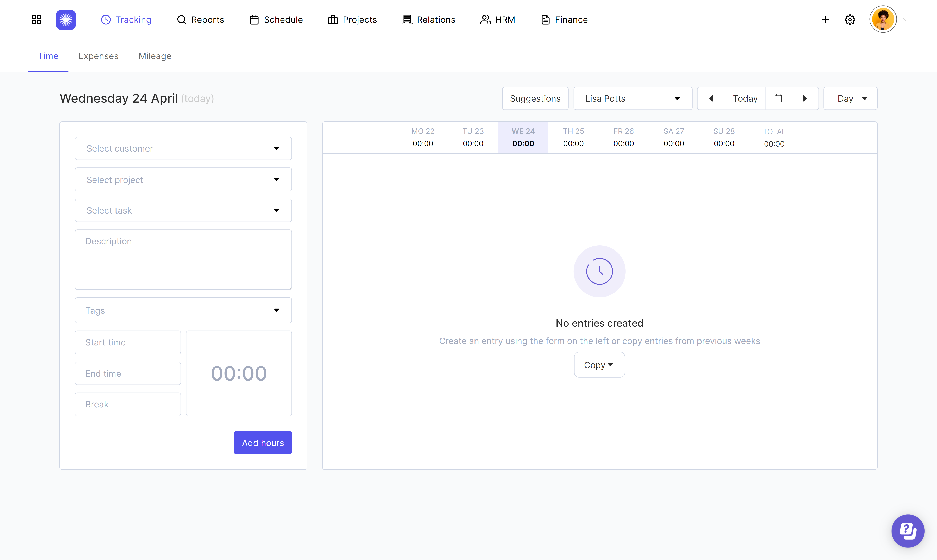Click the Add hours button
Image resolution: width=937 pixels, height=560 pixels.
pyautogui.click(x=263, y=443)
